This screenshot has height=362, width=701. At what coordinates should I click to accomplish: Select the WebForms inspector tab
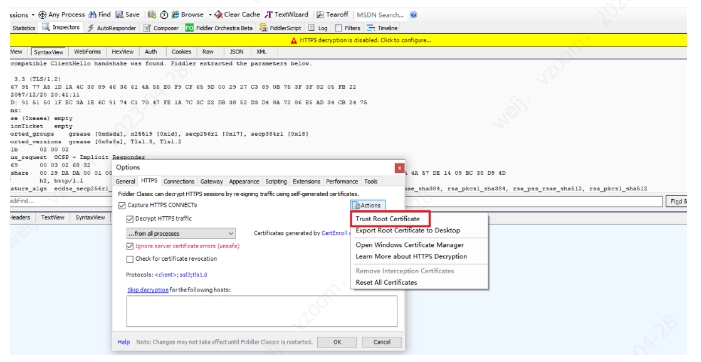tap(87, 52)
